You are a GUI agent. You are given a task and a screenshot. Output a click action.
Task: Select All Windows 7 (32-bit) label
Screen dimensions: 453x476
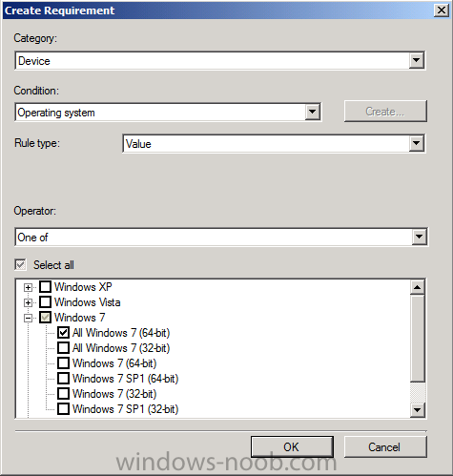click(x=121, y=348)
